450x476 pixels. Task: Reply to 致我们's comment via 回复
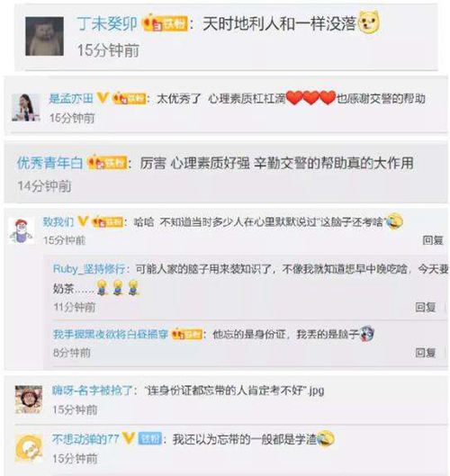click(433, 240)
